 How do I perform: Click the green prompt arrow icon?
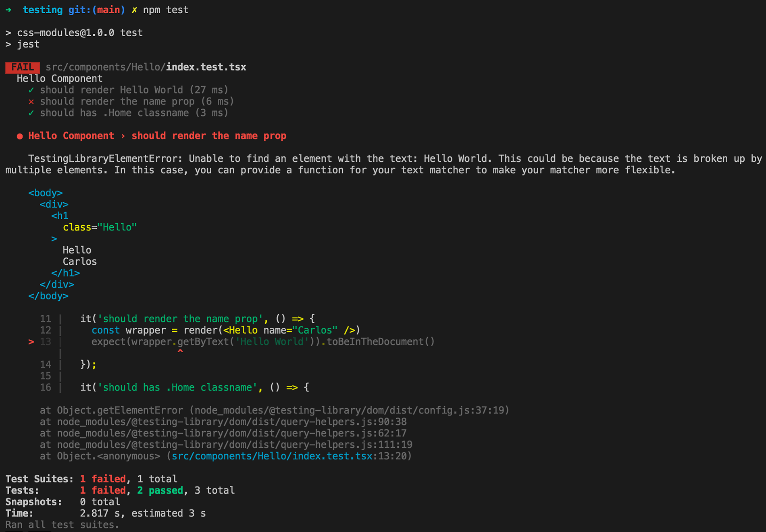coord(8,10)
